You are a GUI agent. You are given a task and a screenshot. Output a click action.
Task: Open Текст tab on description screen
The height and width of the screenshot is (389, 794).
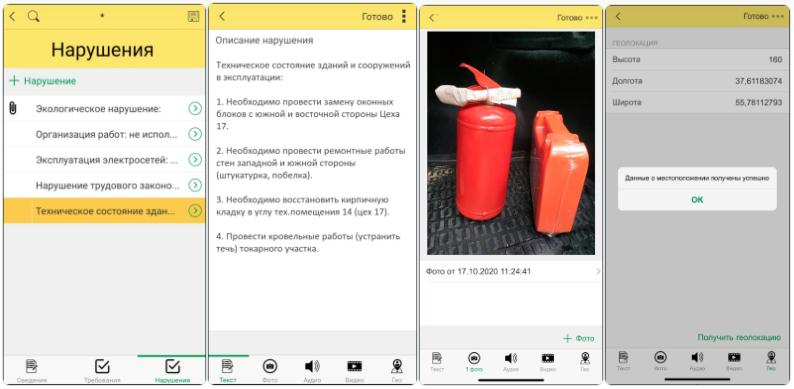click(228, 370)
